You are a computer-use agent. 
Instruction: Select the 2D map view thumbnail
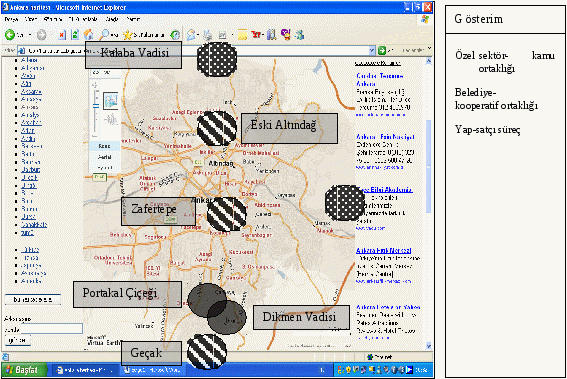111,101
